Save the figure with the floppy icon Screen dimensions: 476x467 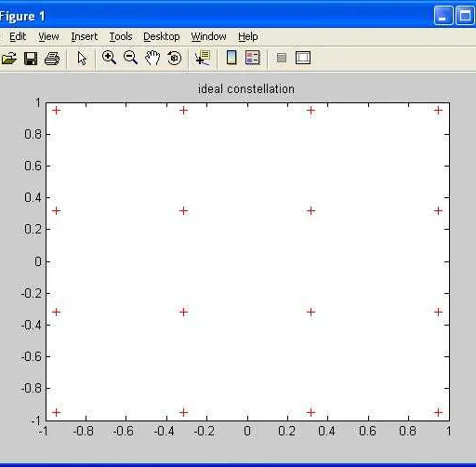click(31, 59)
